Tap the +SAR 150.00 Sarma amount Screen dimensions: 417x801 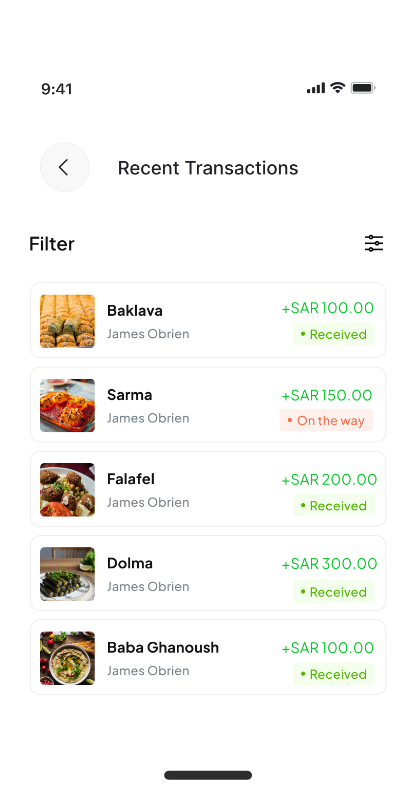(327, 395)
